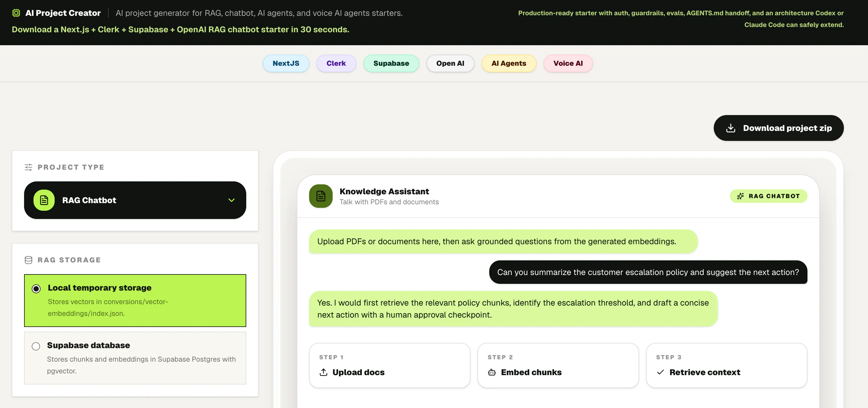Click the sparkle icon in RAG CHATBOT badge
Image resolution: width=868 pixels, height=408 pixels.
click(x=740, y=196)
